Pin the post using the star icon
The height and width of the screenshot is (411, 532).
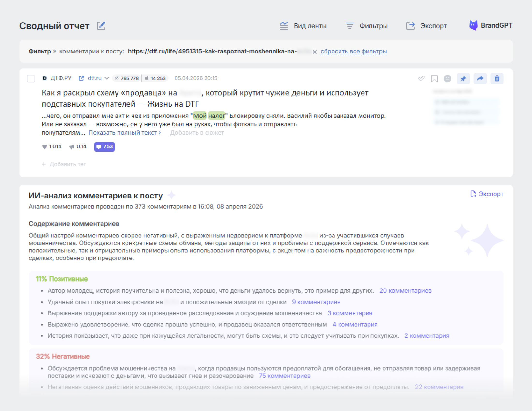click(464, 79)
